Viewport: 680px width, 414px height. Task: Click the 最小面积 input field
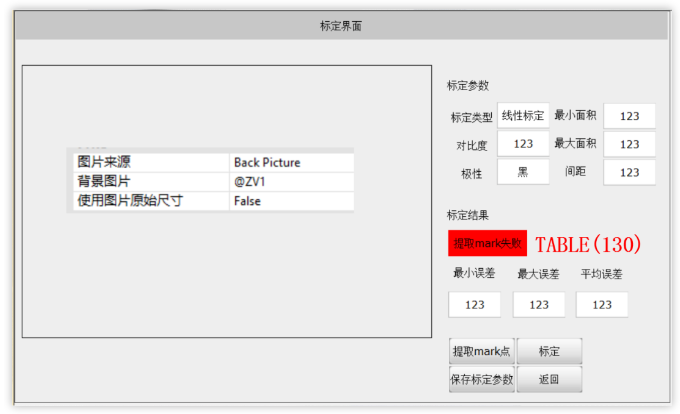(x=629, y=116)
